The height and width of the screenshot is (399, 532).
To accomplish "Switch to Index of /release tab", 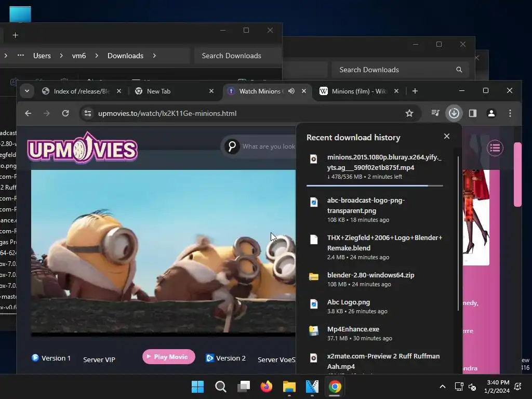I will click(x=82, y=91).
